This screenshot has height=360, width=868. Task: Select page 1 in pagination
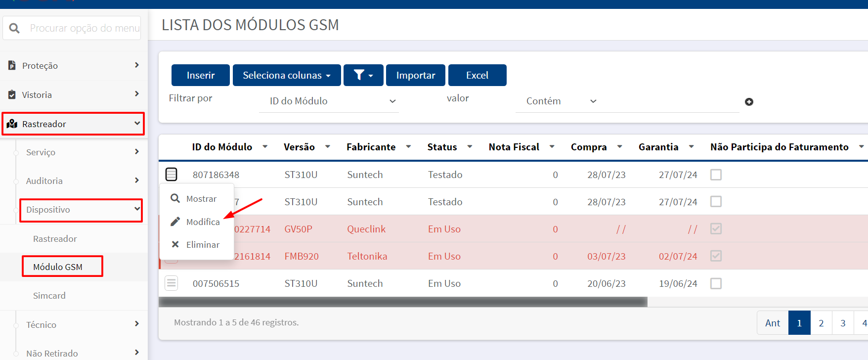coord(799,323)
